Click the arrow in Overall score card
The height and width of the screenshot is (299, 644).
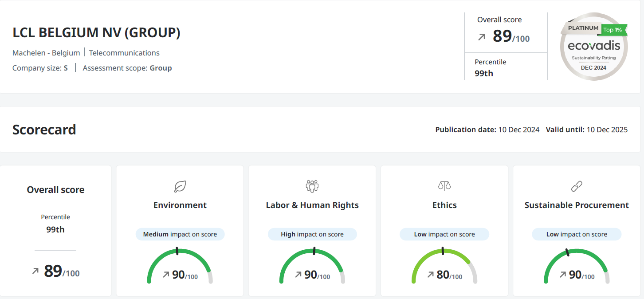[35, 271]
